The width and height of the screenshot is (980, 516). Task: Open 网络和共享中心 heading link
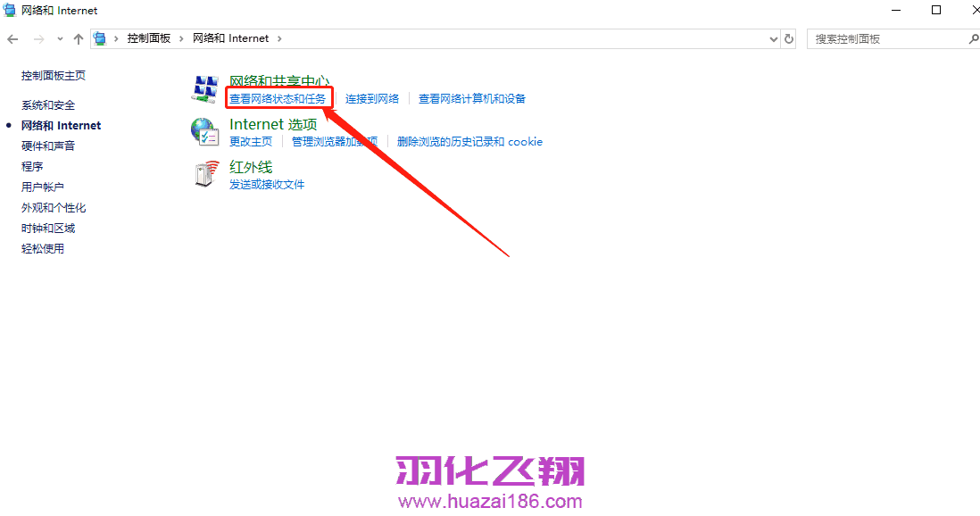point(279,81)
